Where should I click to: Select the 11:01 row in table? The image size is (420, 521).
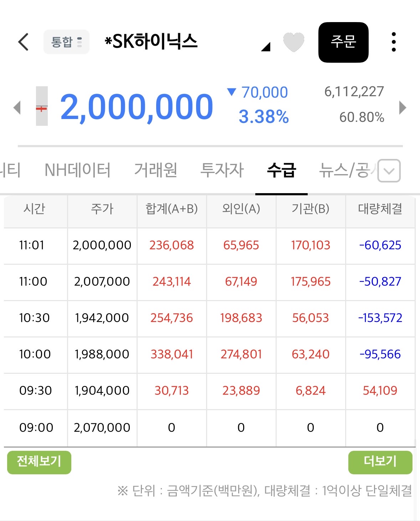point(210,246)
